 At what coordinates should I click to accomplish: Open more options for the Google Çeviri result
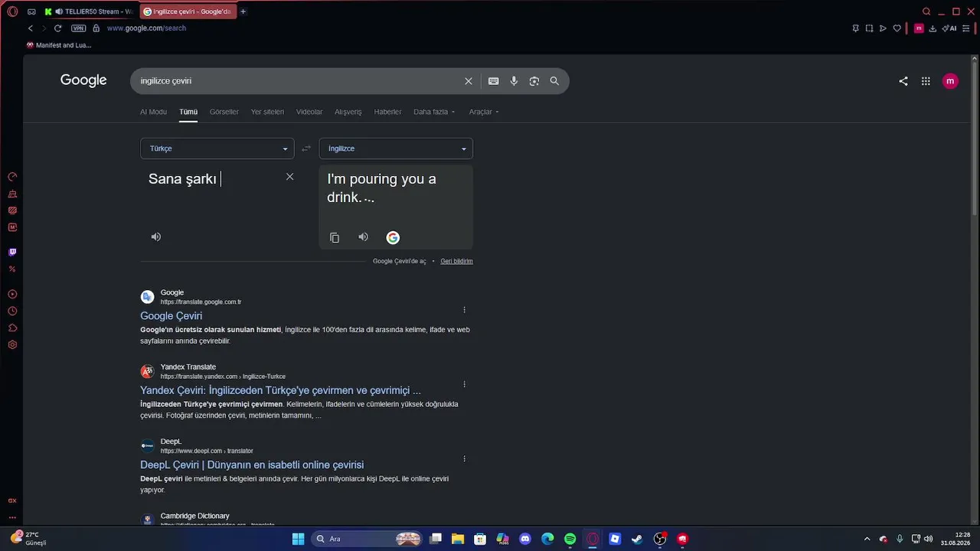click(464, 310)
